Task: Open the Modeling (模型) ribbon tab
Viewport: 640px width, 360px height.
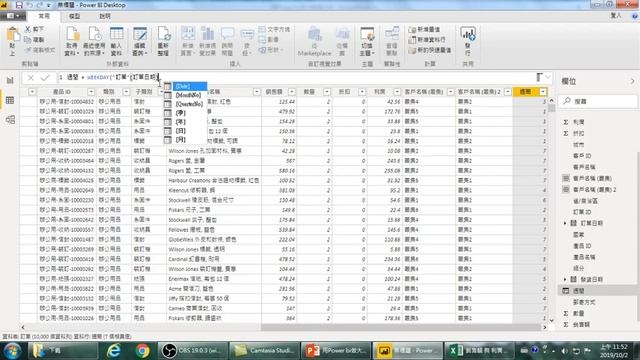Action: [x=74, y=16]
